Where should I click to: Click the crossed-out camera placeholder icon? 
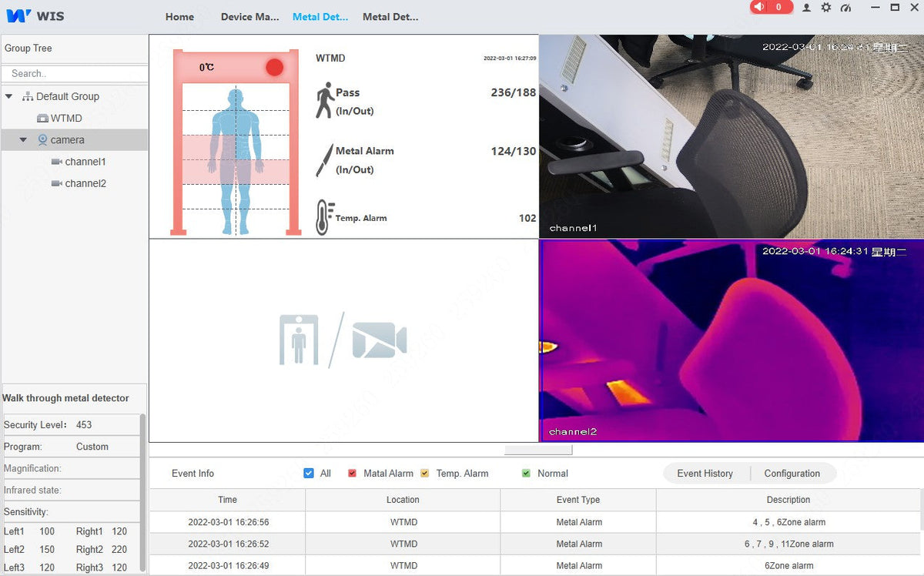click(380, 340)
